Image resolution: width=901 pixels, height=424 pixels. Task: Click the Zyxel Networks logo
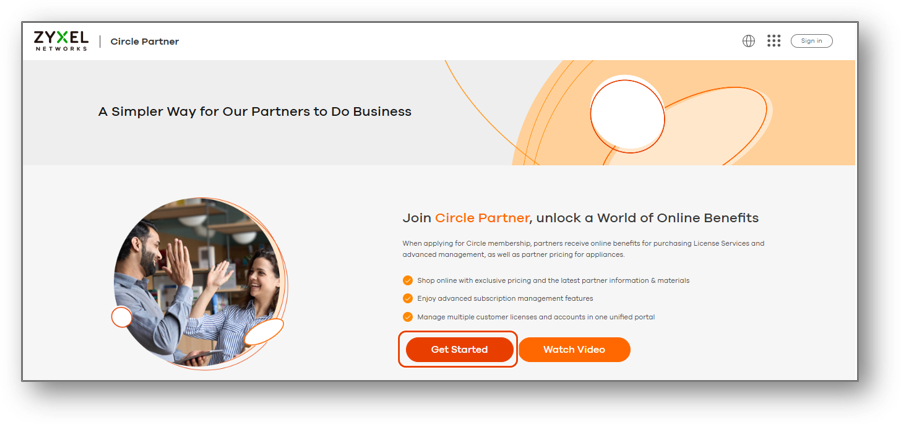tap(61, 41)
